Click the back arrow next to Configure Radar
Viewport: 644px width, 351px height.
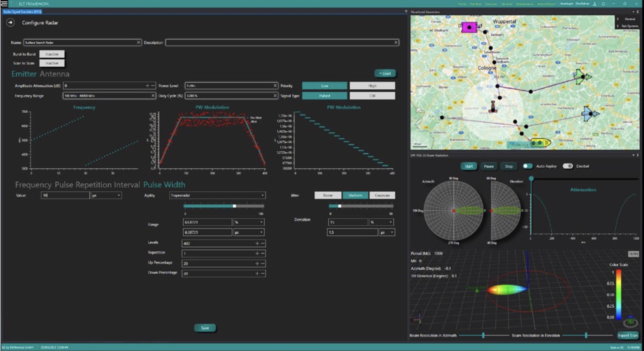[10, 23]
